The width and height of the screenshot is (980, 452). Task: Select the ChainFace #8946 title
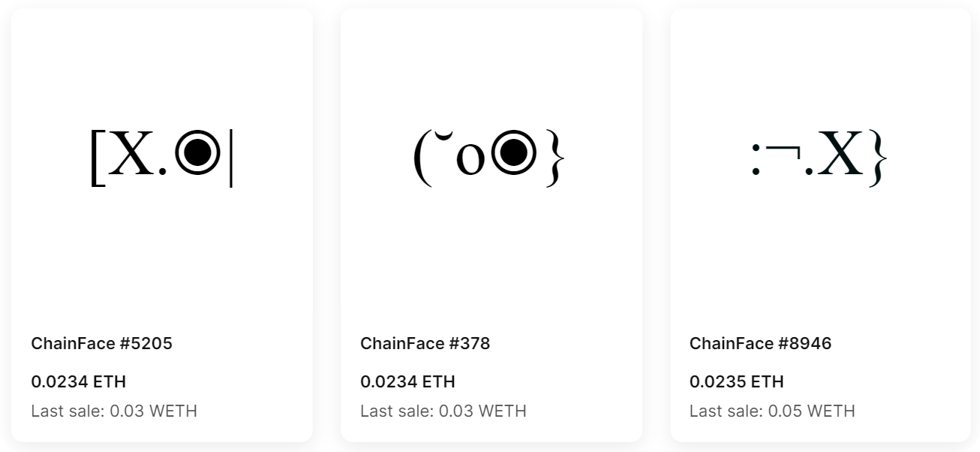[x=760, y=344]
